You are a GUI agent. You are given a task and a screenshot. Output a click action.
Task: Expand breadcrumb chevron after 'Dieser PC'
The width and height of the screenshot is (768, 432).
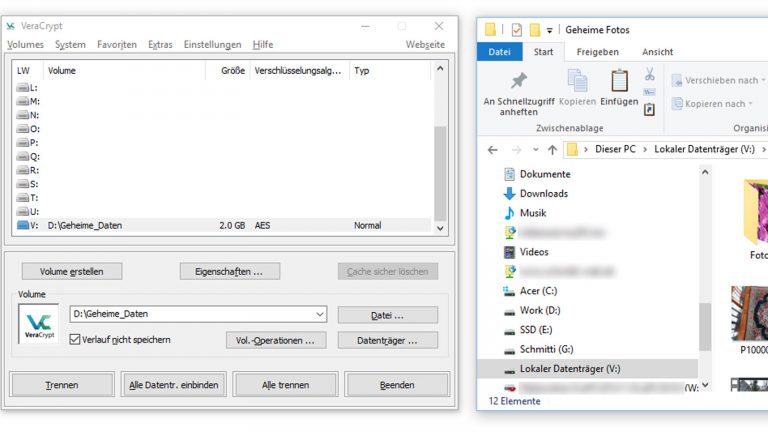[x=645, y=149]
